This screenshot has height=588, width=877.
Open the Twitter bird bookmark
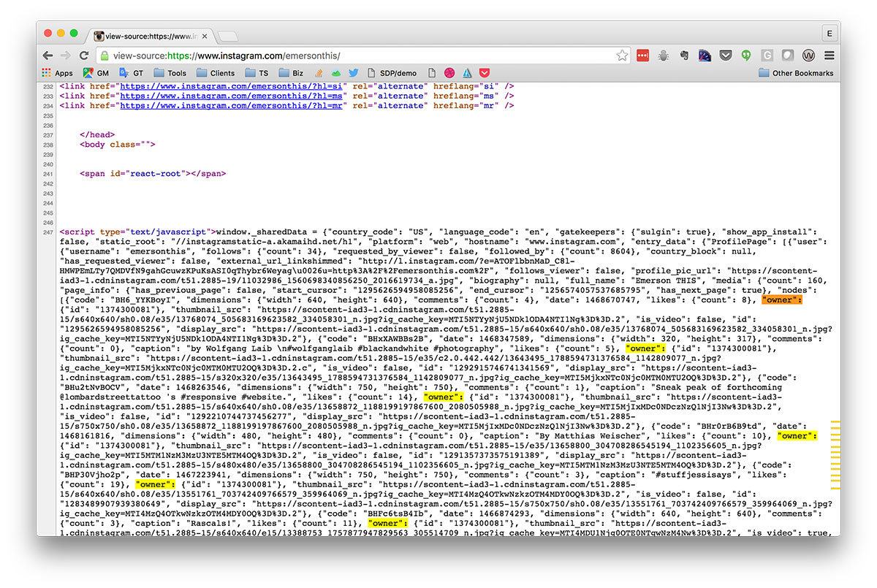pyautogui.click(x=354, y=73)
